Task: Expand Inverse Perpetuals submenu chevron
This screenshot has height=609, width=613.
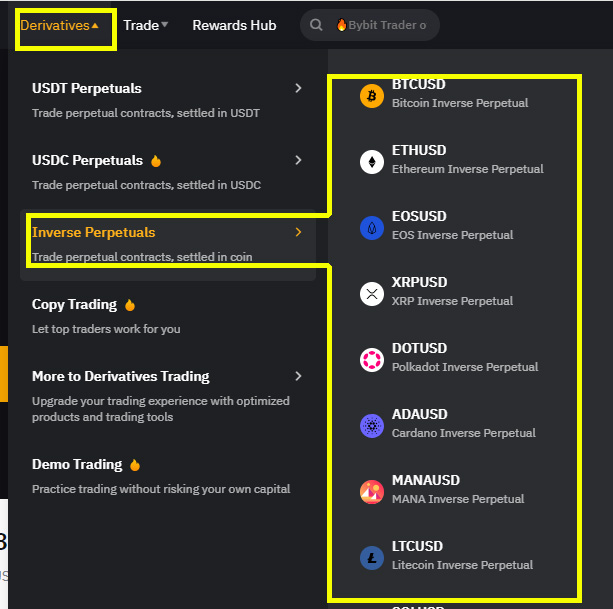Action: click(298, 232)
